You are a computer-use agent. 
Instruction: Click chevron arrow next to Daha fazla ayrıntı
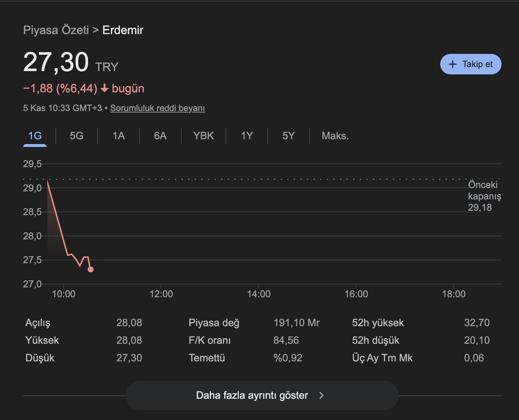coord(321,396)
